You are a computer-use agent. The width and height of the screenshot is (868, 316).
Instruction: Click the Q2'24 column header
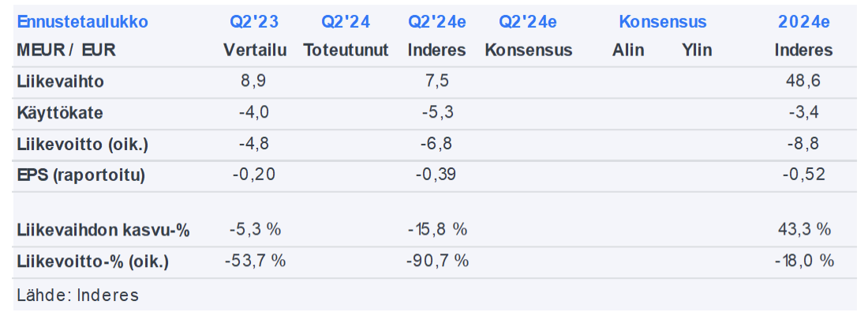[346, 22]
